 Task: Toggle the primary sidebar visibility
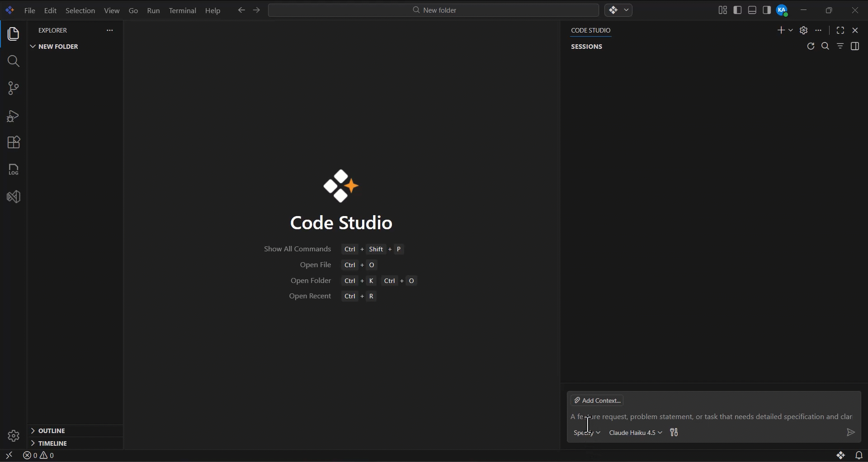737,10
